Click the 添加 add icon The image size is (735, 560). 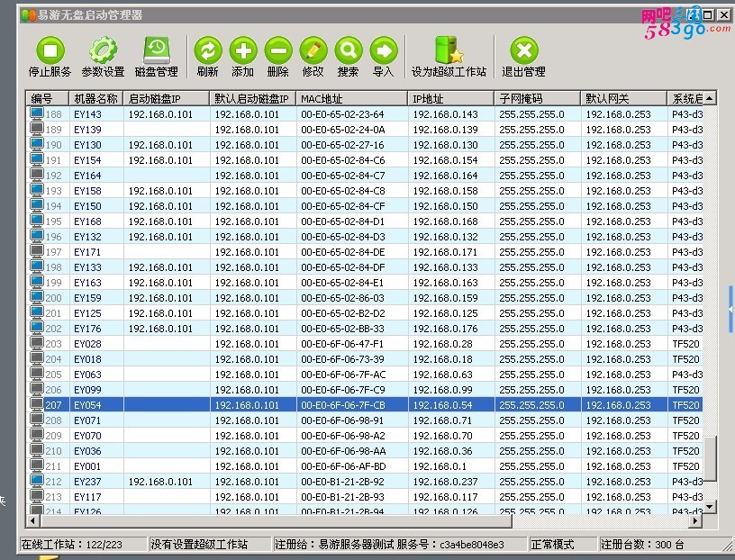tap(243, 50)
